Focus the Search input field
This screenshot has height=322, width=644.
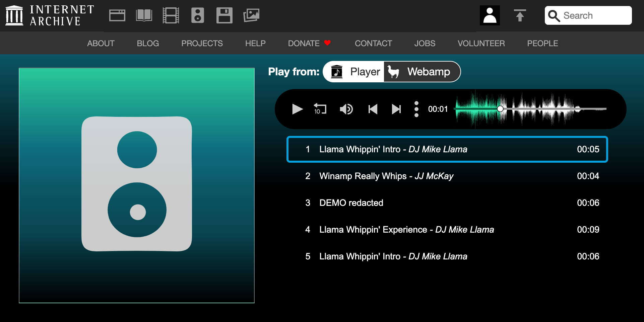pos(588,15)
